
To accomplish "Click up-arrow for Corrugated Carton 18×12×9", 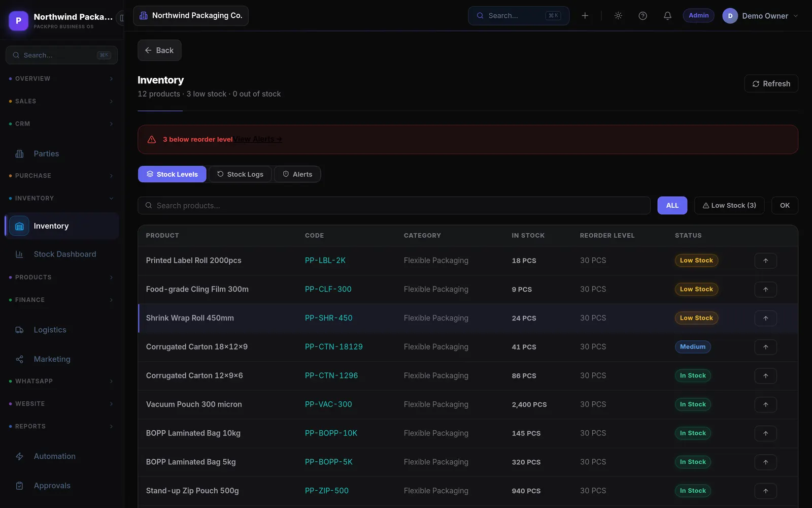I will point(765,347).
